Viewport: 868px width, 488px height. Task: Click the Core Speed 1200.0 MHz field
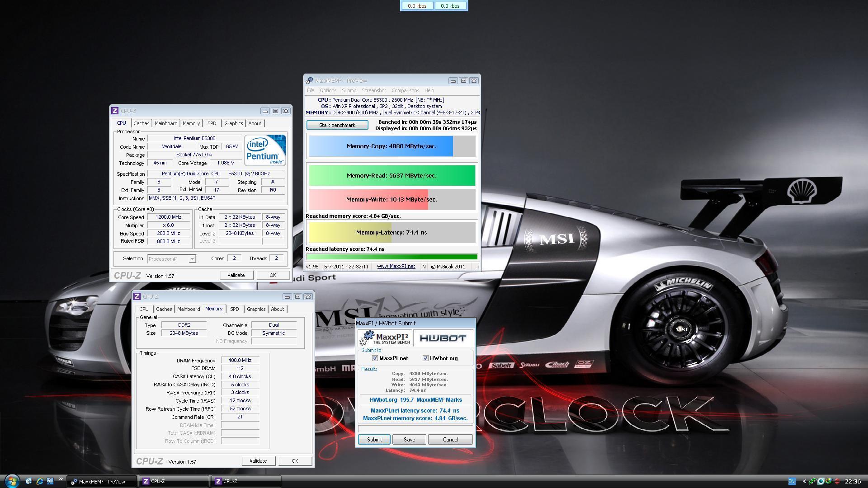click(169, 217)
